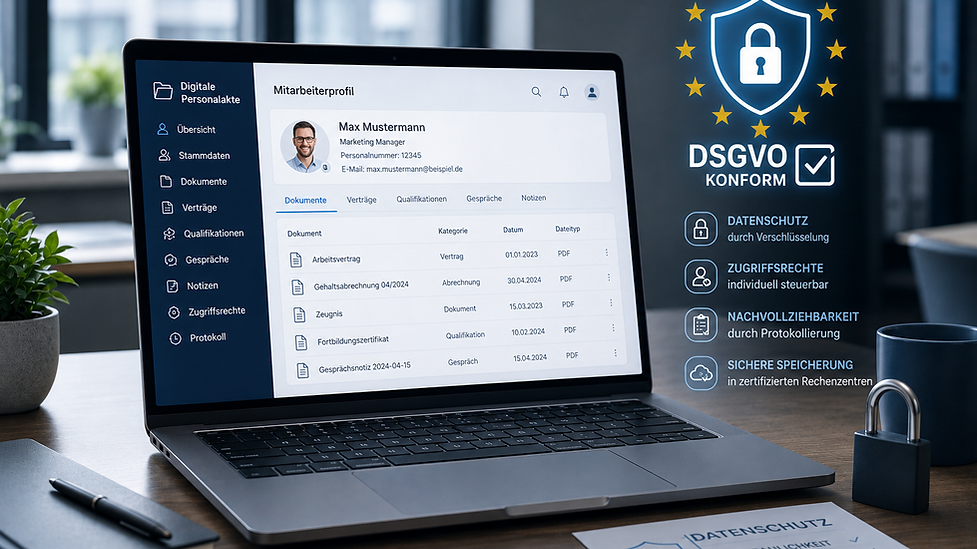Click the Fortbildungszertifikat file icon
Viewport: 977px width, 549px height.
coord(301,342)
